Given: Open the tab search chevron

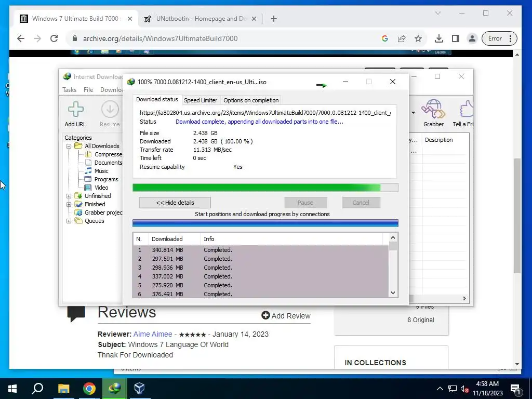Looking at the screenshot, I should (438, 13).
